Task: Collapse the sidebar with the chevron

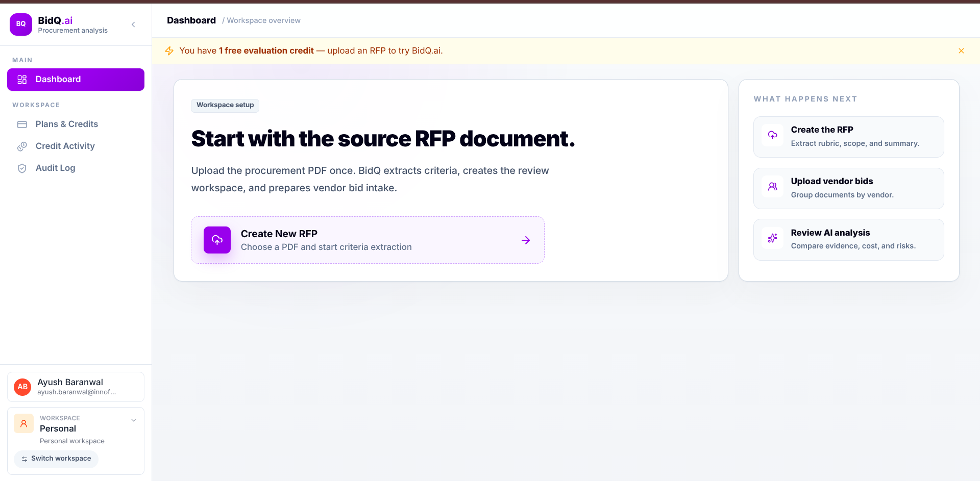Action: [x=133, y=24]
